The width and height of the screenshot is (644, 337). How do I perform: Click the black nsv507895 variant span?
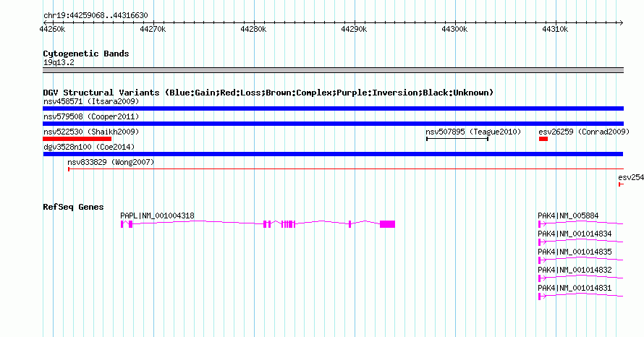(457, 139)
